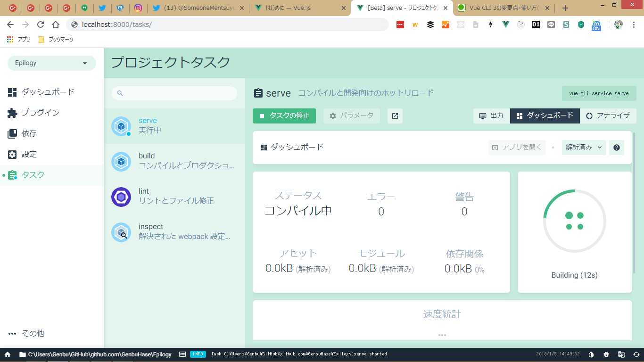The width and height of the screenshot is (644, 362).
Task: Open the 解析済み dropdown selector
Action: [x=584, y=148]
